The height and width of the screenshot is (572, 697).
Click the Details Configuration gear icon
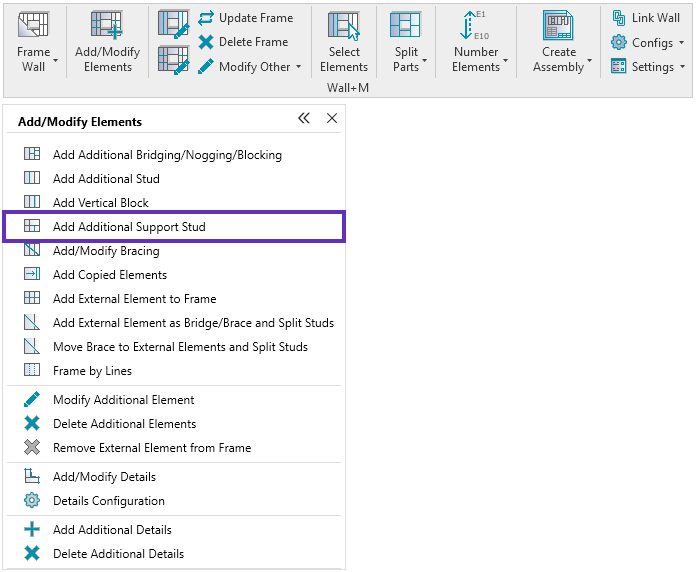pyautogui.click(x=32, y=501)
